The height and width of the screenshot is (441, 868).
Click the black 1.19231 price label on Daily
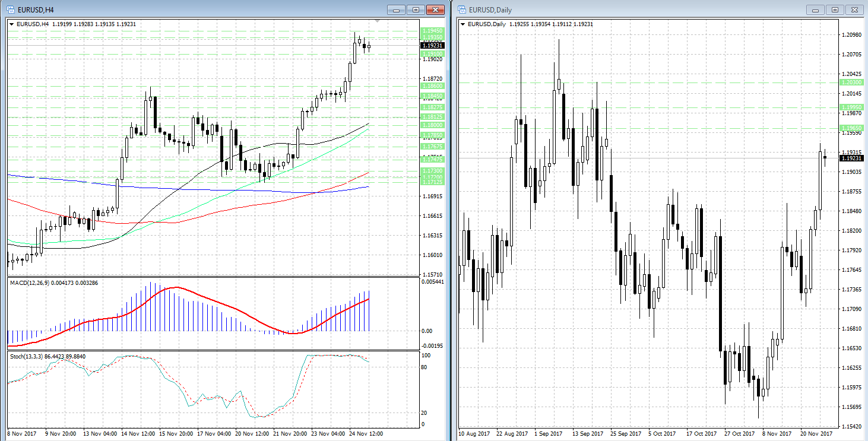coord(851,158)
